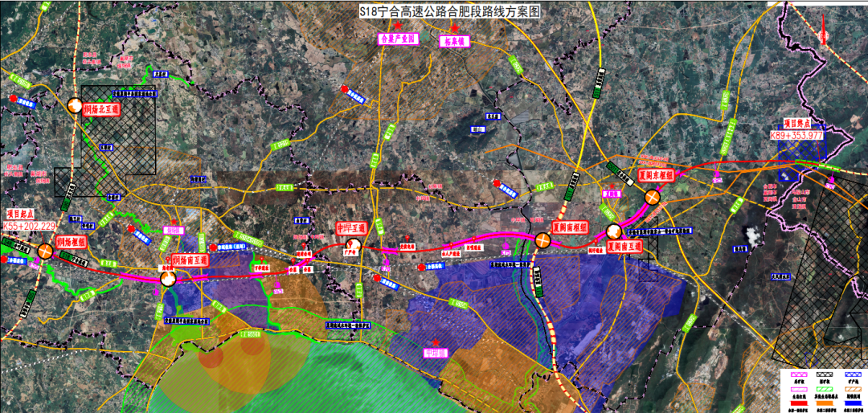The height and width of the screenshot is (413, 868).
Task: Click the 炯炀枢纽 hub circle symbol
Action: click(x=47, y=251)
